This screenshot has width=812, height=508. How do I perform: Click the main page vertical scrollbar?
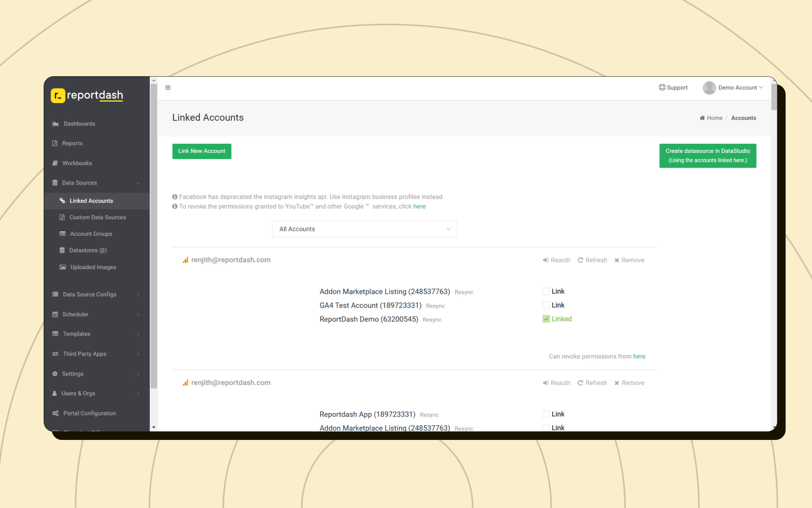point(774,97)
